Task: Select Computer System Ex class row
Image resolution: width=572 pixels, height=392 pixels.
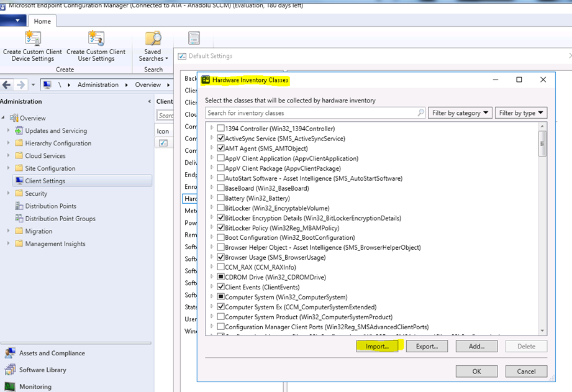Action: (x=301, y=307)
